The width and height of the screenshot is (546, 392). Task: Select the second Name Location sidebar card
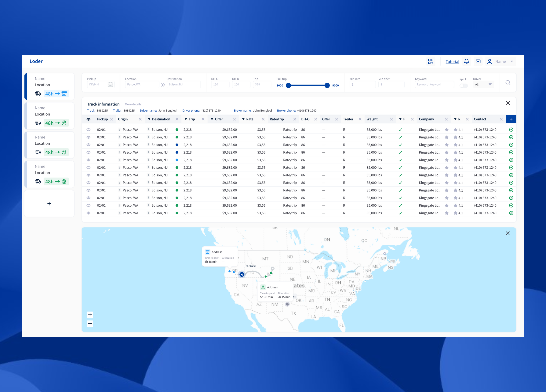tap(49, 116)
